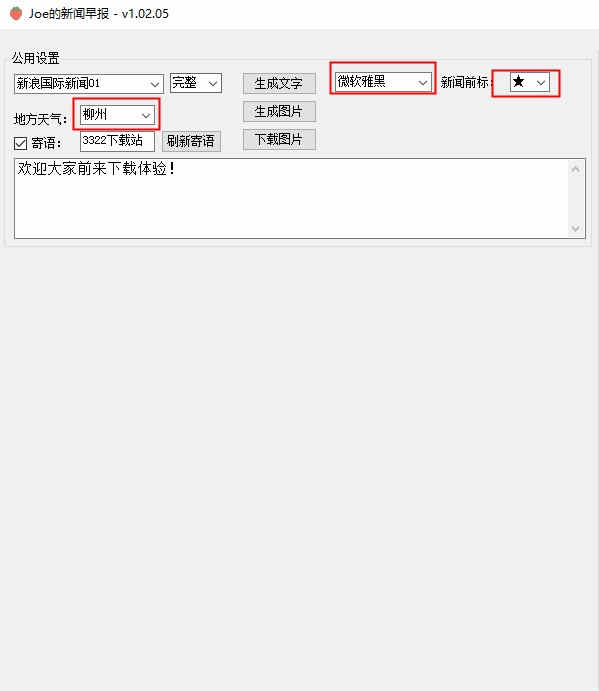Toggle the 寄语 checkbox
Image resolution: width=599 pixels, height=691 pixels.
point(20,143)
